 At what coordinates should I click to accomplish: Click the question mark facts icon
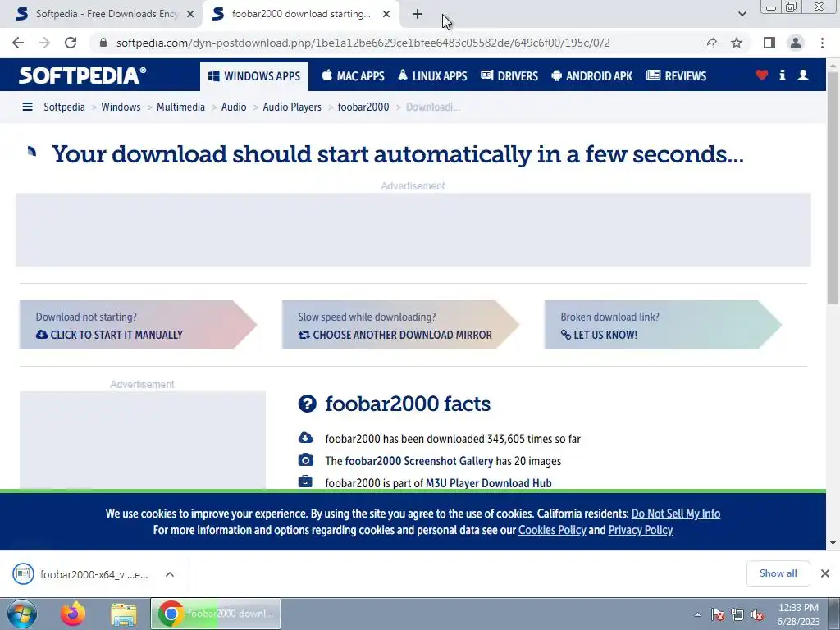tap(307, 404)
